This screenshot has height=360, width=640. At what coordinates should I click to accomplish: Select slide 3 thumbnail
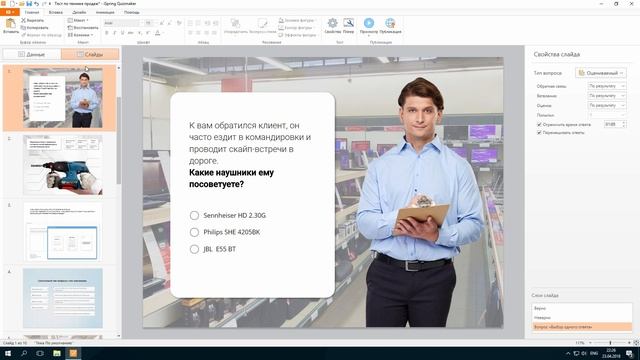62,231
